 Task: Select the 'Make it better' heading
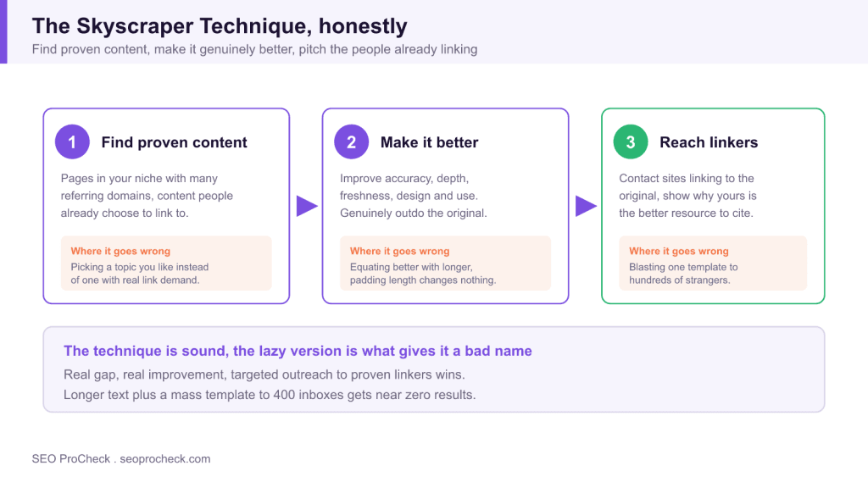[x=429, y=142]
